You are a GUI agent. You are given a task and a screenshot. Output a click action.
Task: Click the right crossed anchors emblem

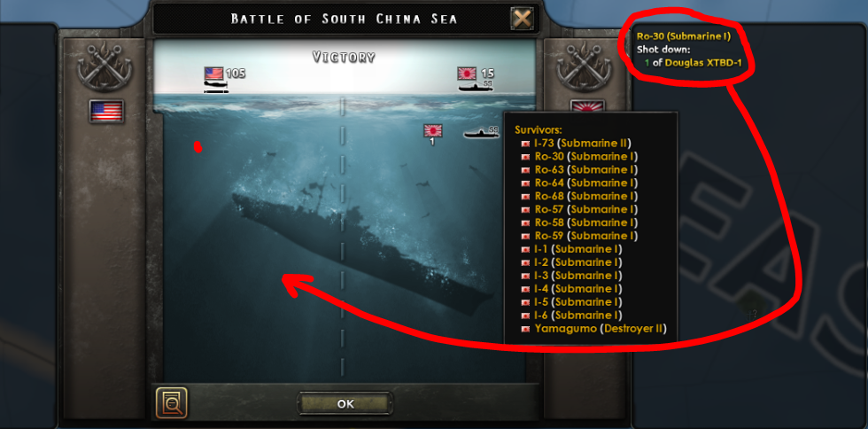[x=585, y=66]
